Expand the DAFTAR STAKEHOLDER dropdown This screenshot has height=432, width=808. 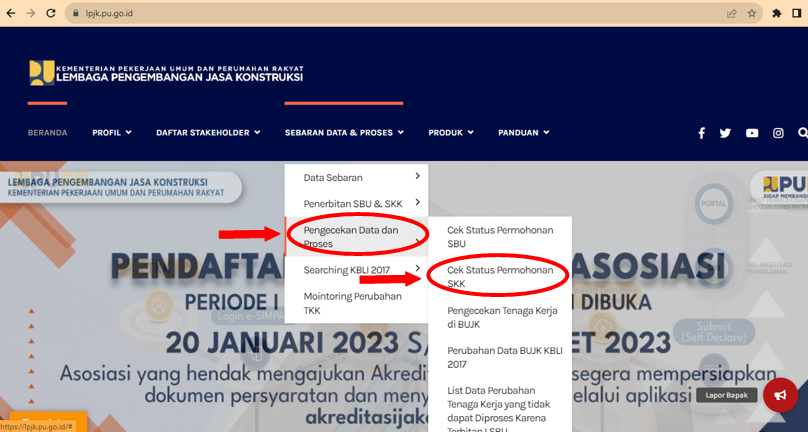[x=208, y=132]
